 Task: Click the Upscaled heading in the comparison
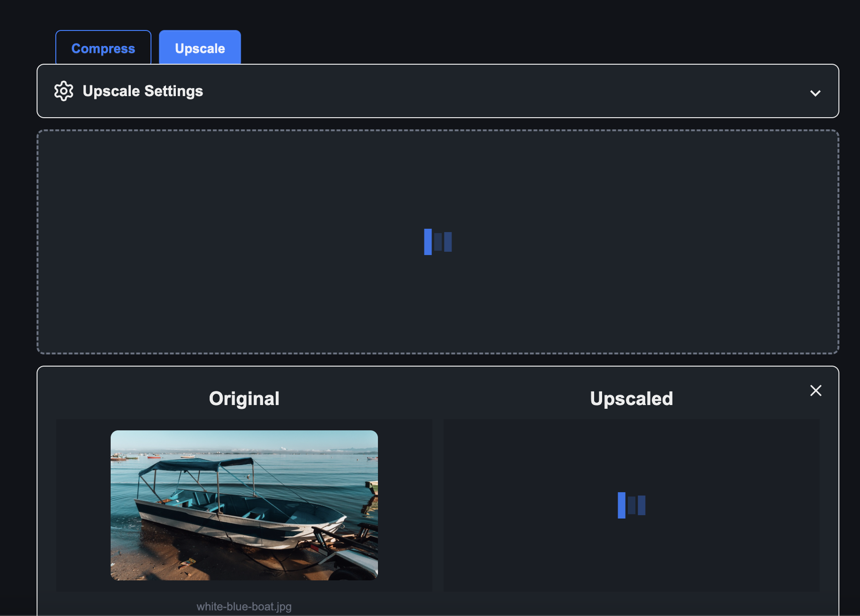point(632,398)
